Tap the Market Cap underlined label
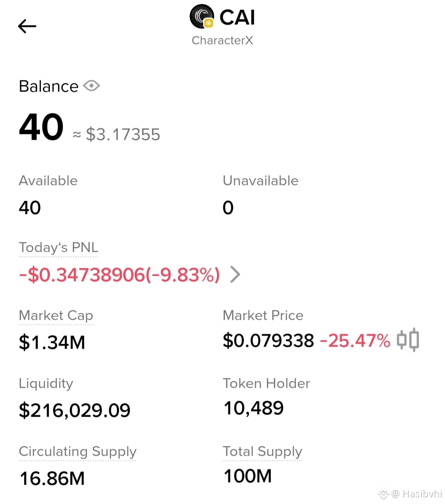The image size is (445, 504). (x=56, y=315)
